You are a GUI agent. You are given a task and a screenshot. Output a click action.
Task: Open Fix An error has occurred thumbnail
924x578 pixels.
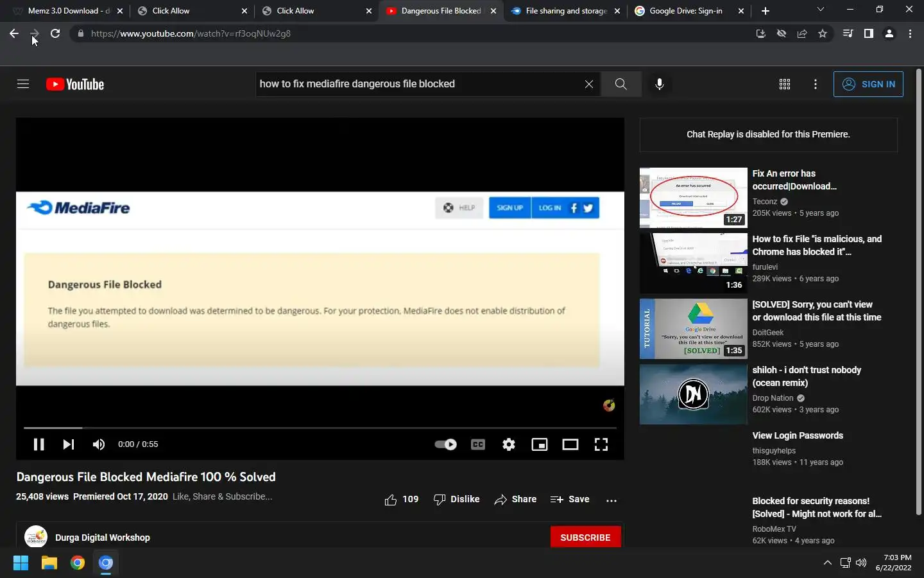(694, 198)
